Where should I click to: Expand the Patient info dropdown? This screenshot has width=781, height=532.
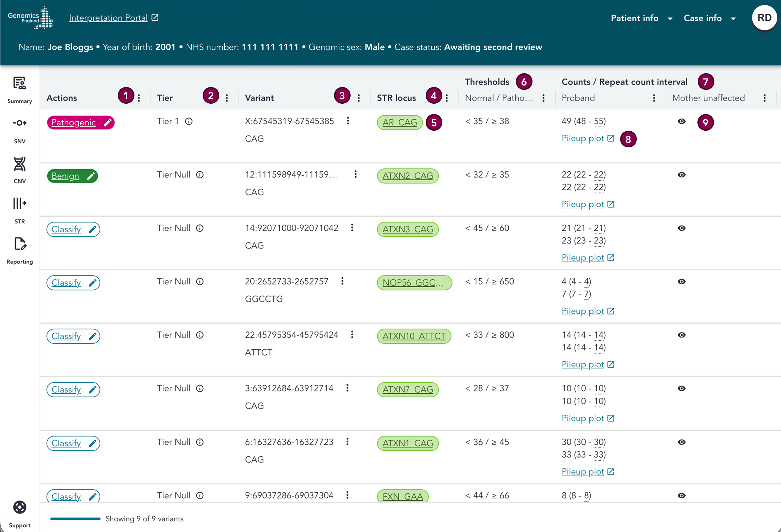pos(641,18)
